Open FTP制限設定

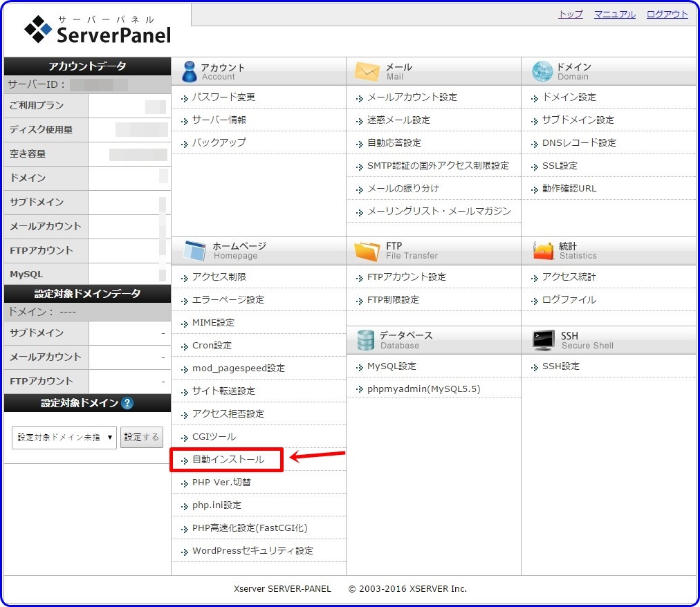(393, 299)
